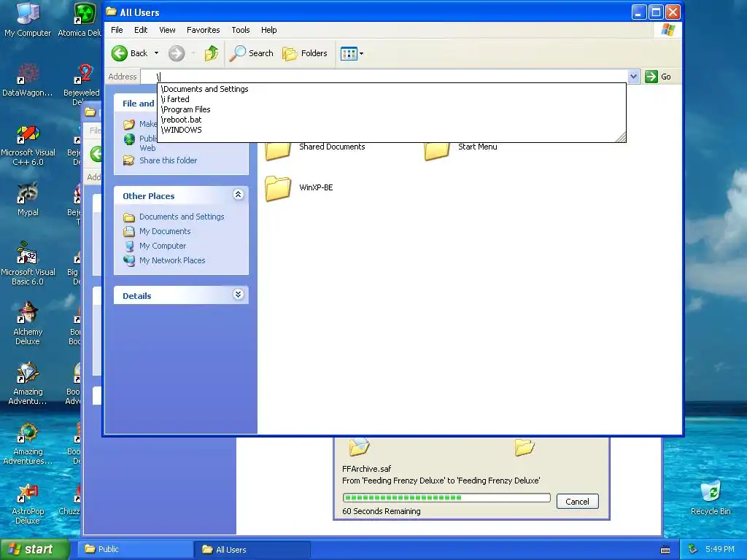Open the Tools menu
Screen dimensions: 747x560
tap(241, 30)
